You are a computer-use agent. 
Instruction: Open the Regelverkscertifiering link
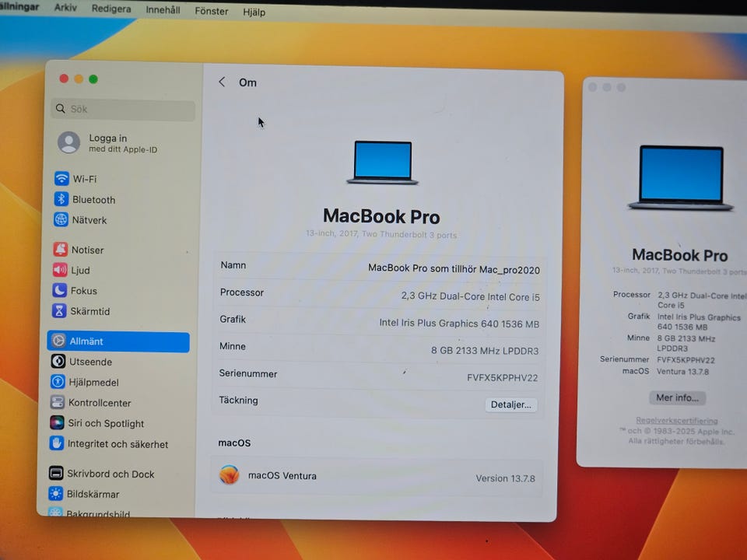(x=676, y=421)
